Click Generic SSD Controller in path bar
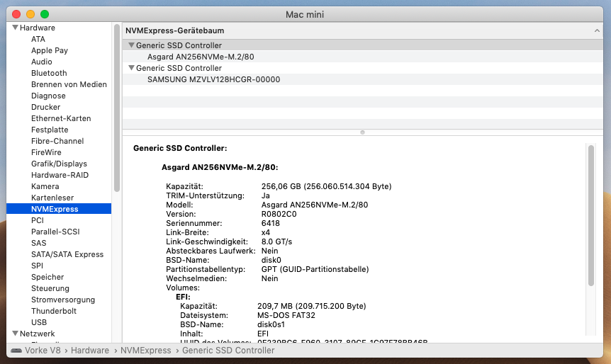The image size is (611, 364). click(x=228, y=351)
